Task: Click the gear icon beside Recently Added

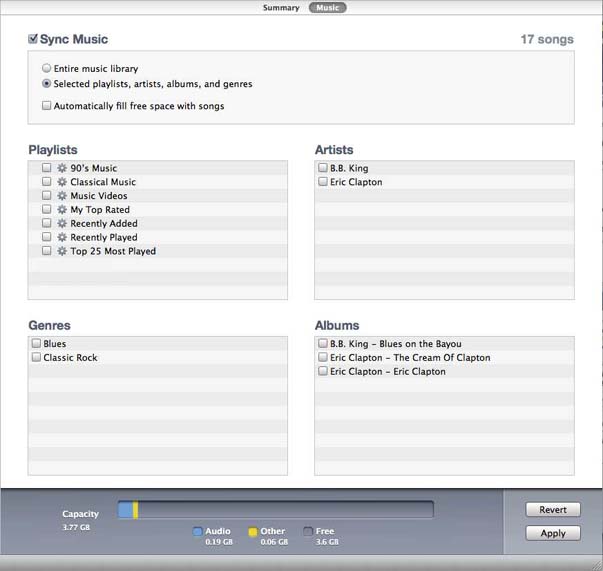Action: [62, 223]
